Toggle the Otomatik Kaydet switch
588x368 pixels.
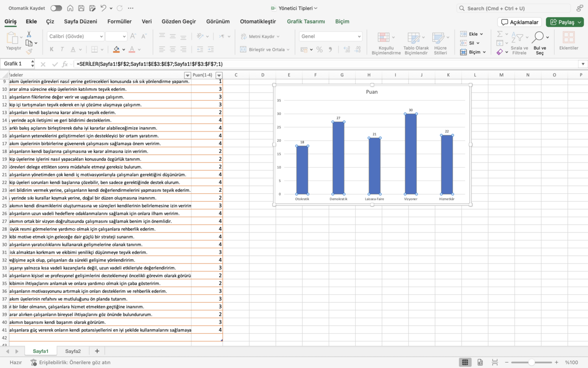56,8
